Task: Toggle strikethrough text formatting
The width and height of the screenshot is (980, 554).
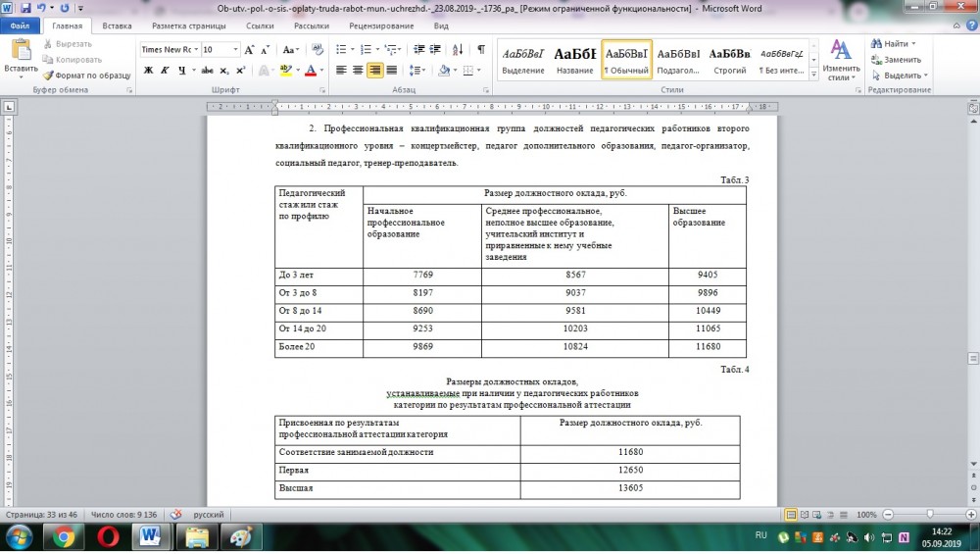Action: click(x=207, y=71)
